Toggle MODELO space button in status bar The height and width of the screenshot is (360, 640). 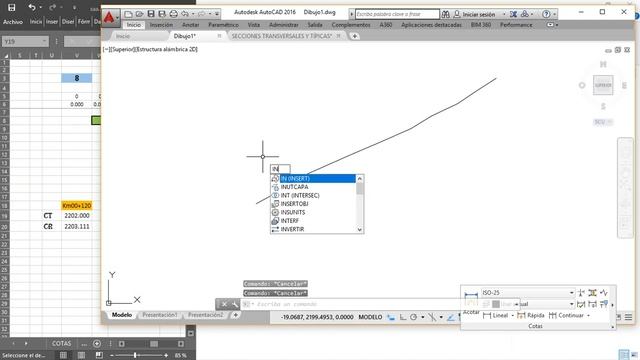pyautogui.click(x=370, y=317)
